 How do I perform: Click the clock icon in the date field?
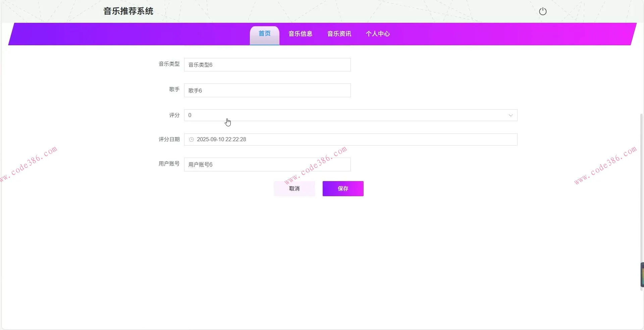[x=191, y=140]
